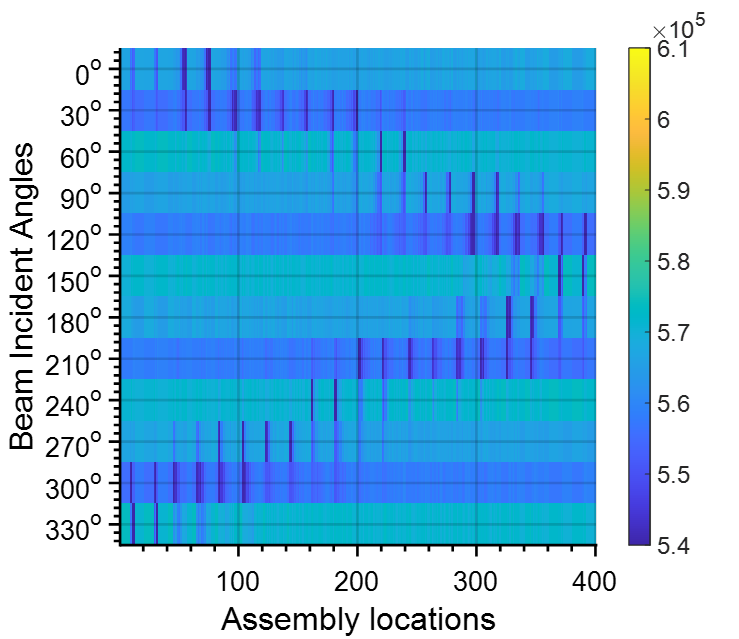Click the colorbar tick value 5.5

tap(673, 475)
